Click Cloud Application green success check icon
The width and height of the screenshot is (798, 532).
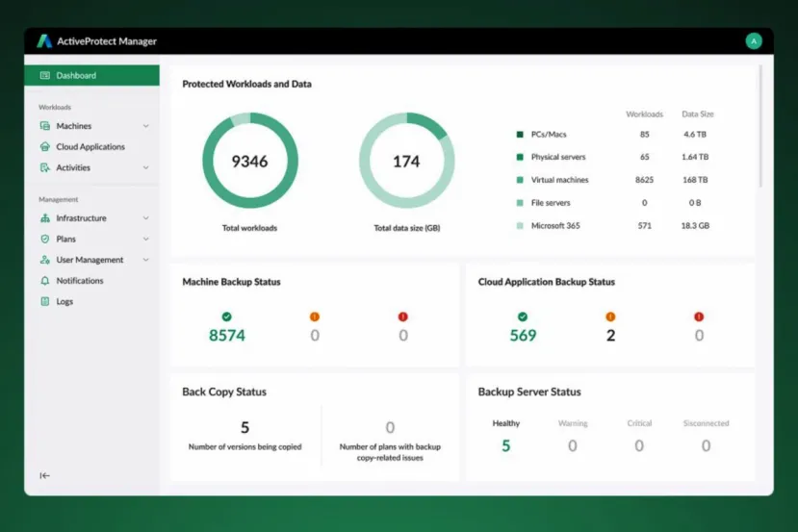pyautogui.click(x=523, y=317)
